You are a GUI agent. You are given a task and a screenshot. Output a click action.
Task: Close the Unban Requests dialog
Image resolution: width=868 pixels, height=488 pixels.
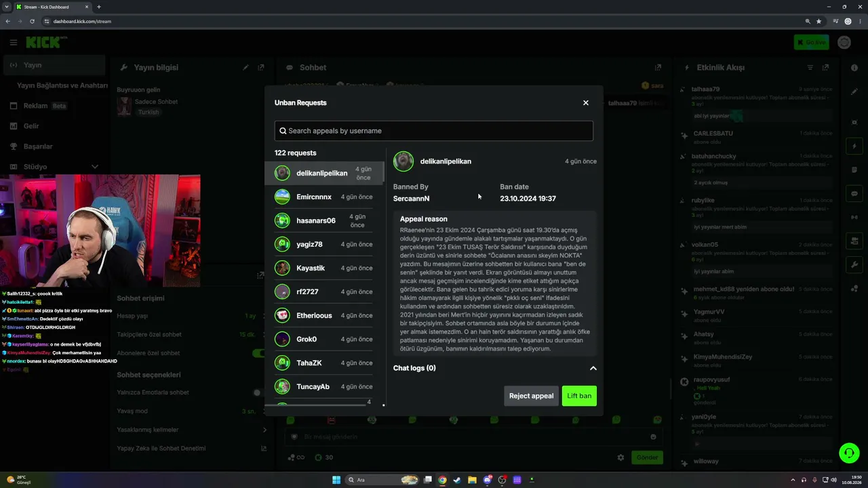point(586,103)
